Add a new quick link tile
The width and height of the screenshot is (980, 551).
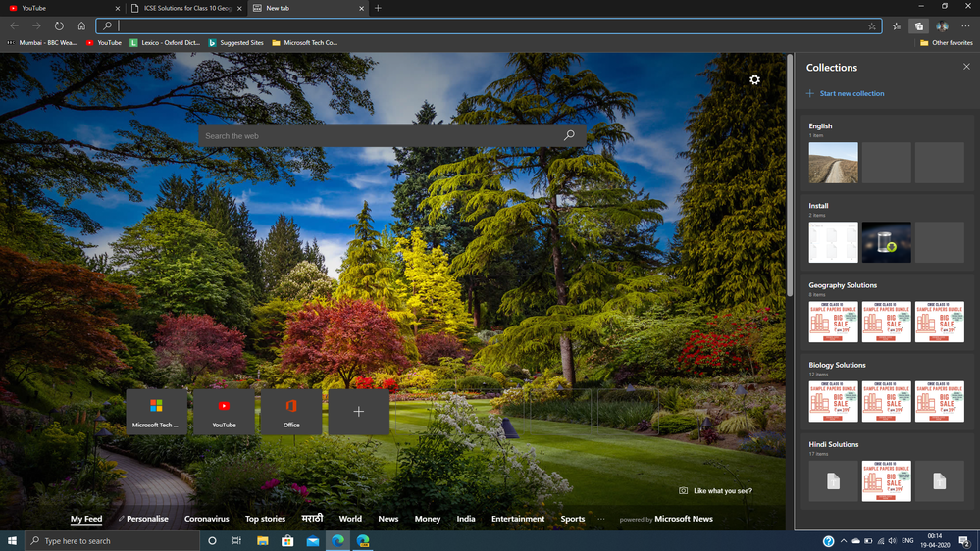pos(358,412)
